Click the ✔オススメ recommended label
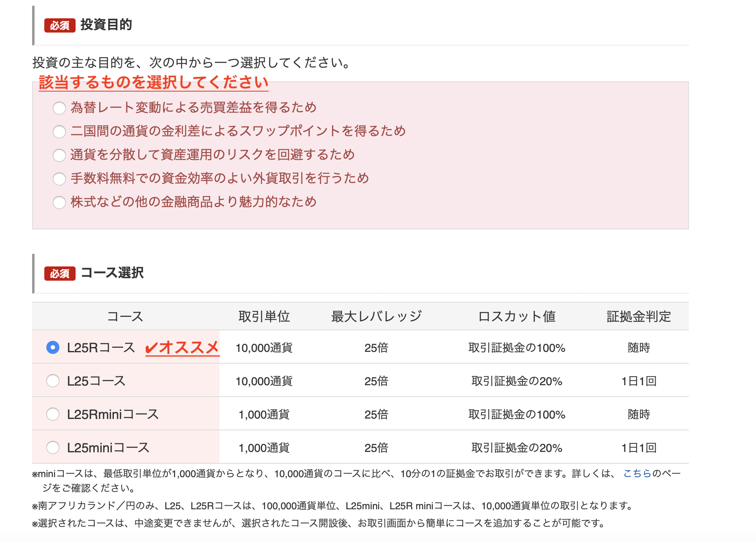 point(182,348)
